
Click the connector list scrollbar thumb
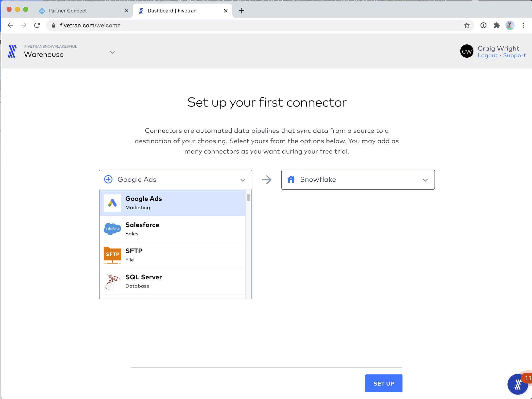click(x=249, y=198)
